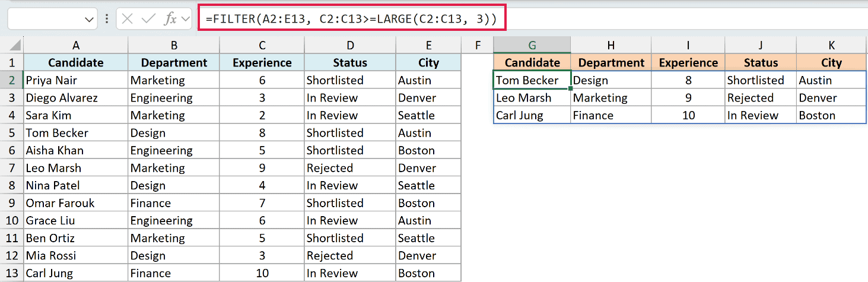Select the Mia Rossi cell
This screenshot has height=282, width=868.
[76, 256]
